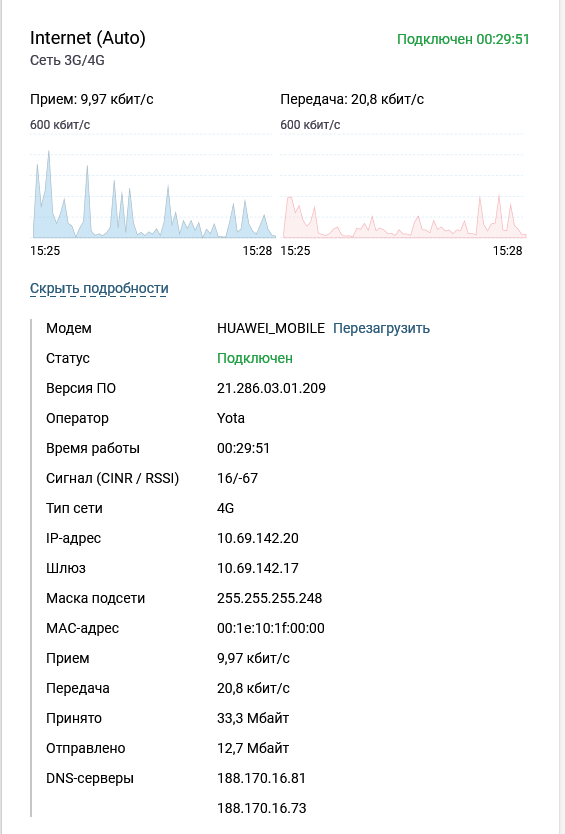Click the red transmit traffic graph

click(x=403, y=186)
